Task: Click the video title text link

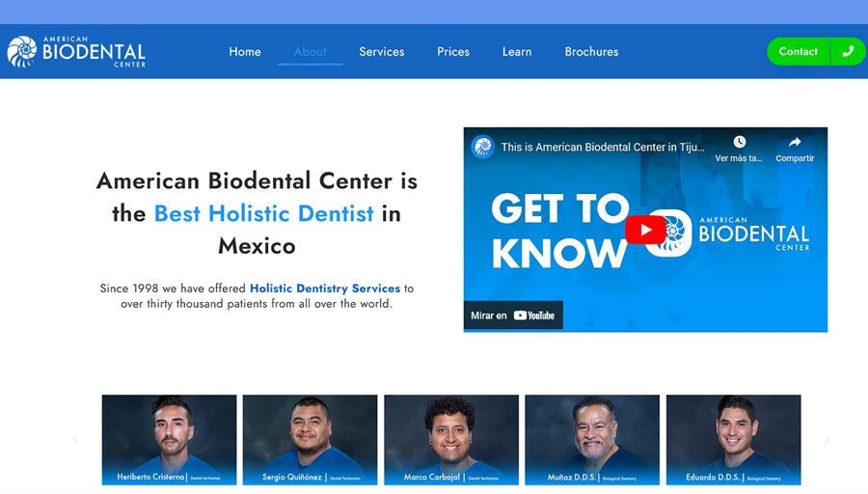Action: [x=603, y=147]
